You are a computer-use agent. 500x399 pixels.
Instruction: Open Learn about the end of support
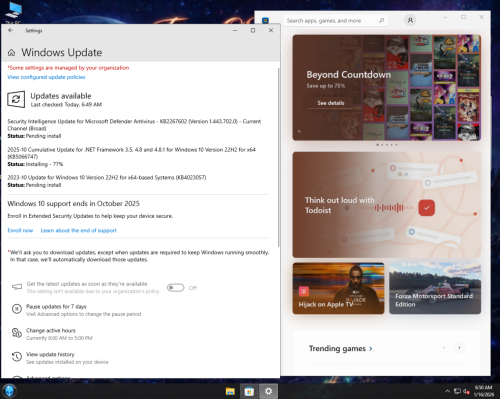[79, 230]
